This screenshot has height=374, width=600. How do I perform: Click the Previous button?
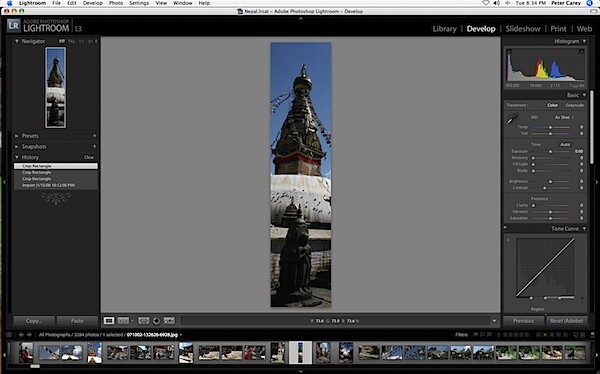tap(523, 321)
